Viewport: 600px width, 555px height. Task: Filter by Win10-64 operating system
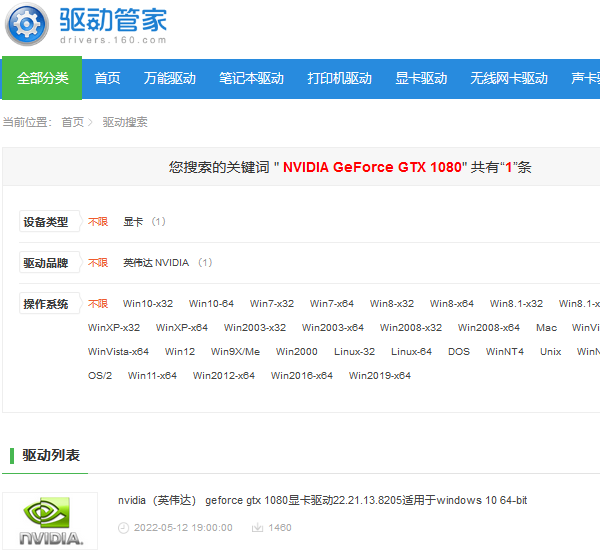pos(211,304)
